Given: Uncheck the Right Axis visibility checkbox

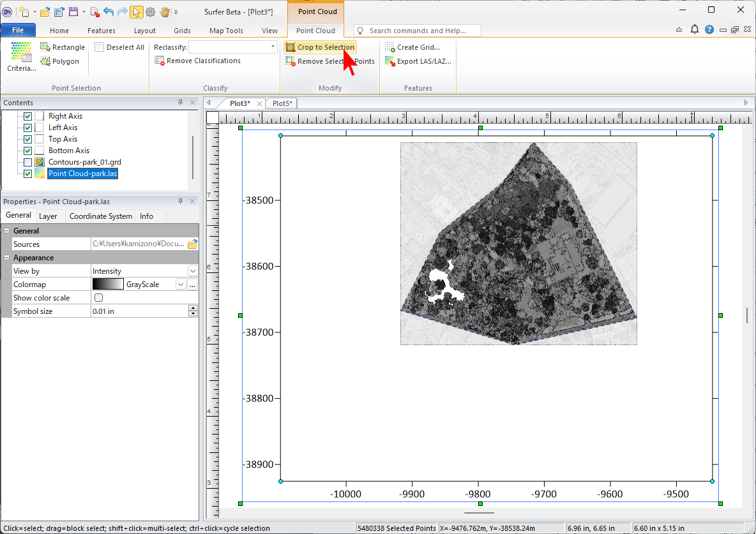Looking at the screenshot, I should point(27,116).
